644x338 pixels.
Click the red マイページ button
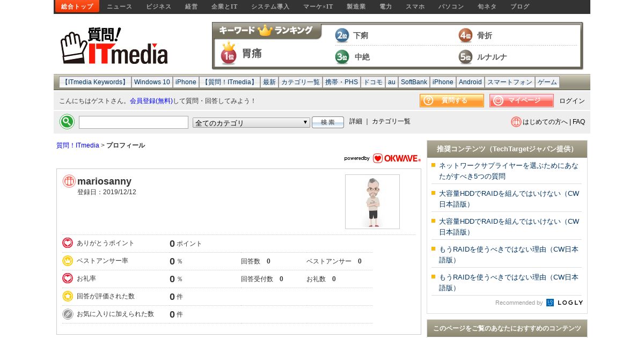pyautogui.click(x=522, y=100)
